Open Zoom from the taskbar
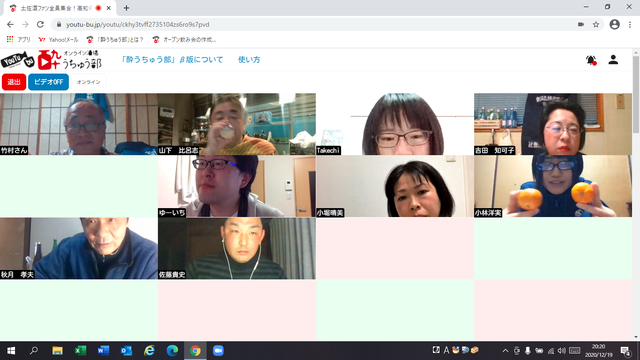This screenshot has height=360, width=640. tap(218, 351)
